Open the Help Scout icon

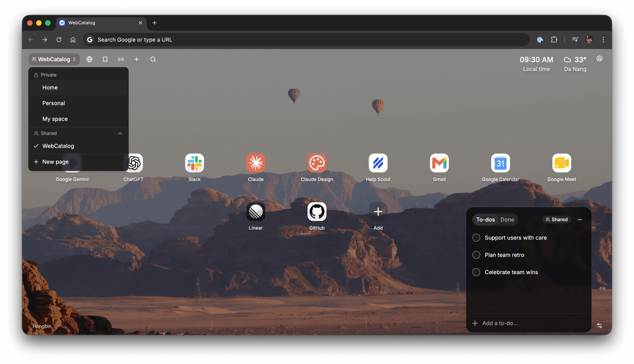[x=378, y=163]
